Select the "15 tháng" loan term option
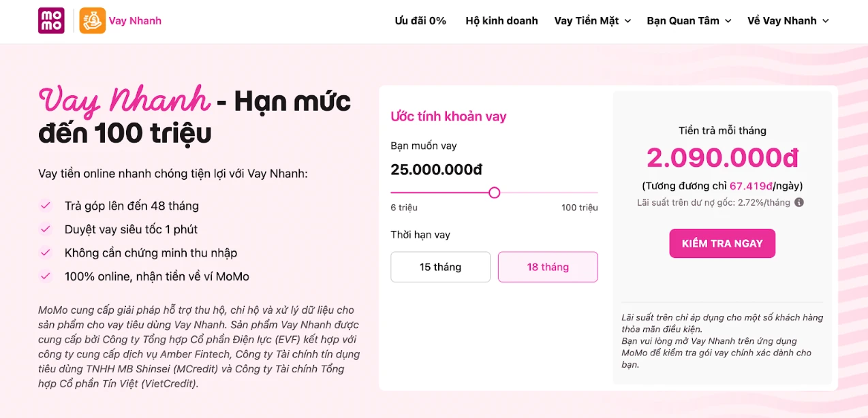The image size is (868, 418). point(440,267)
